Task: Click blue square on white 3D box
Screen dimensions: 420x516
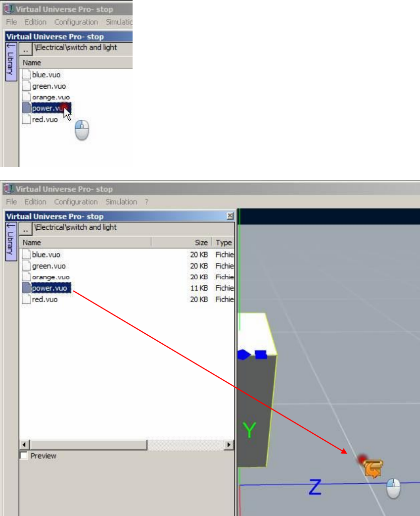Action: coord(261,355)
